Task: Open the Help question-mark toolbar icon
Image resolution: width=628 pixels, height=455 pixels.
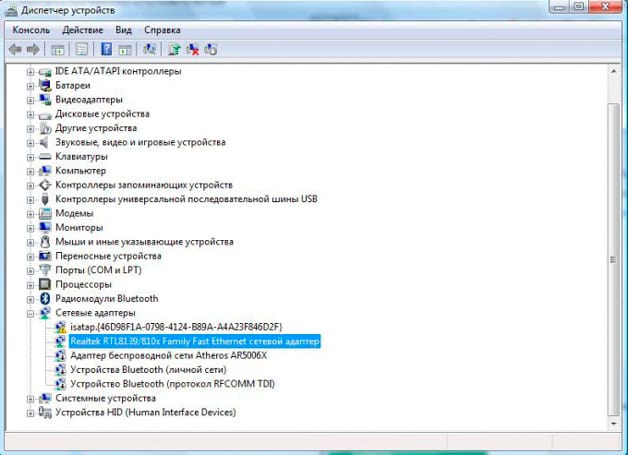Action: 106,49
